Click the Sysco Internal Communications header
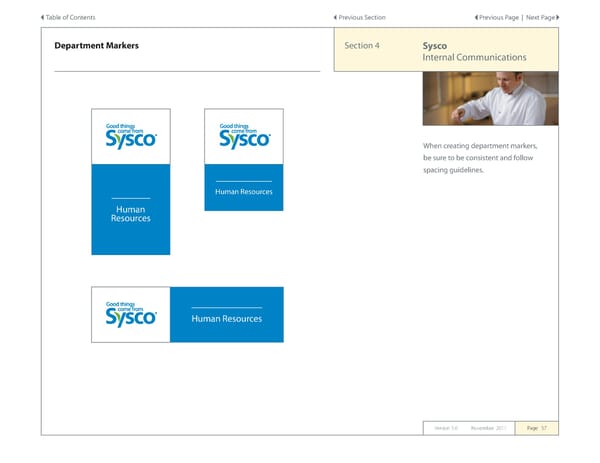This screenshot has width=600, height=463. point(473,52)
